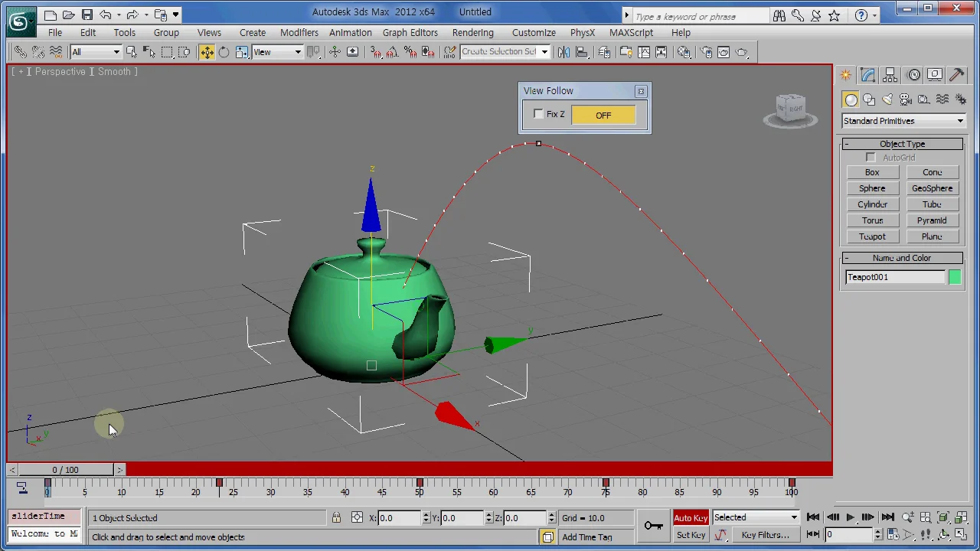This screenshot has width=980, height=551.
Task: Open the green object color swatch
Action: 955,277
